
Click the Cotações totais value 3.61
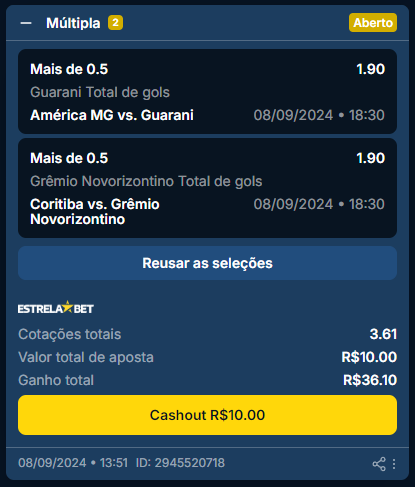coord(383,334)
